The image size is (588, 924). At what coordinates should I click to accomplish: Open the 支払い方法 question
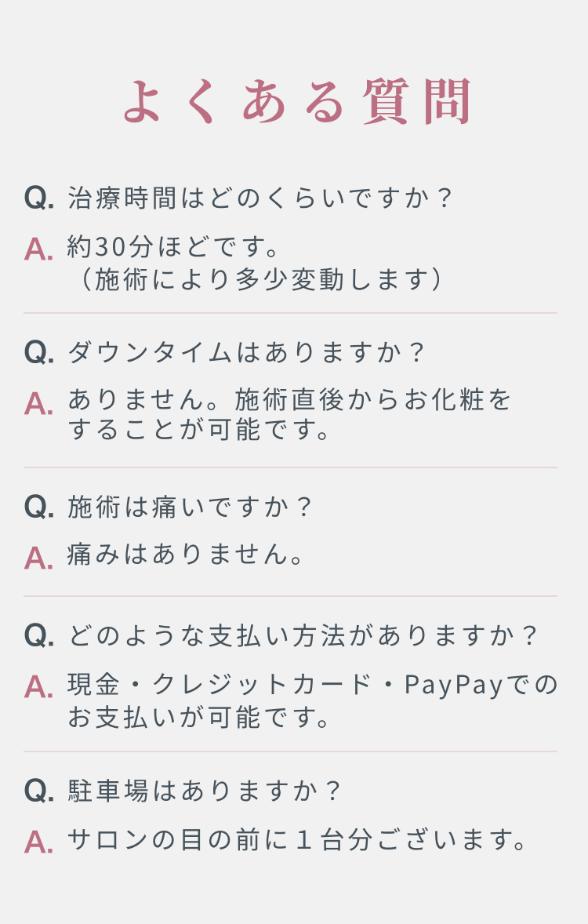[x=303, y=635]
